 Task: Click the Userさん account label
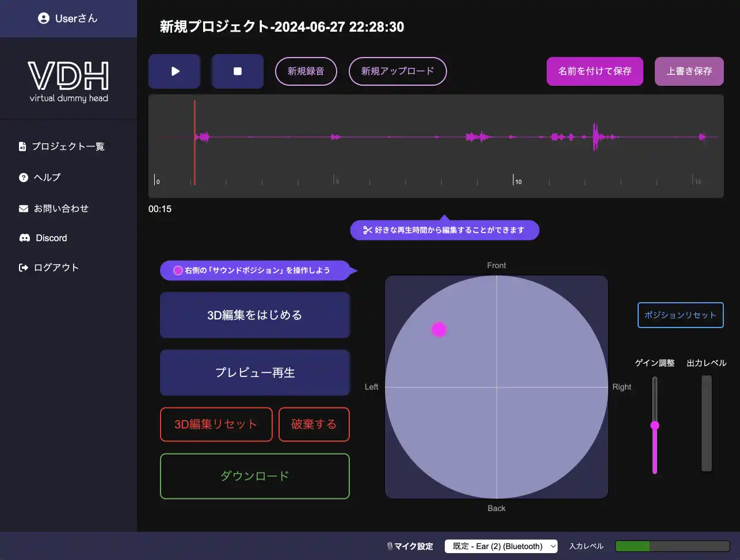coord(77,18)
